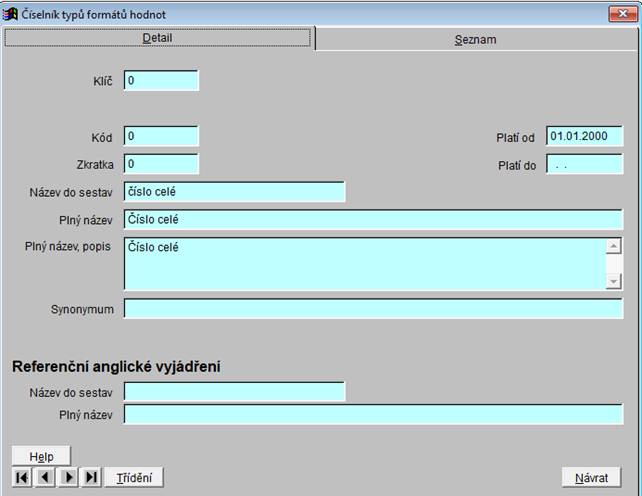This screenshot has height=496, width=642.
Task: Click the Platí do date field
Action: point(584,164)
